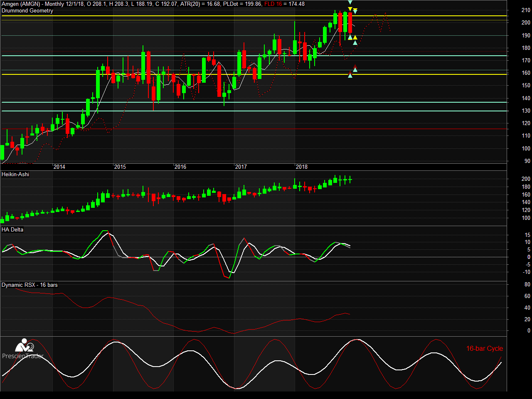This screenshot has height=399, width=532.
Task: Click the red '16-bar Cycle' label
Action: click(x=485, y=348)
